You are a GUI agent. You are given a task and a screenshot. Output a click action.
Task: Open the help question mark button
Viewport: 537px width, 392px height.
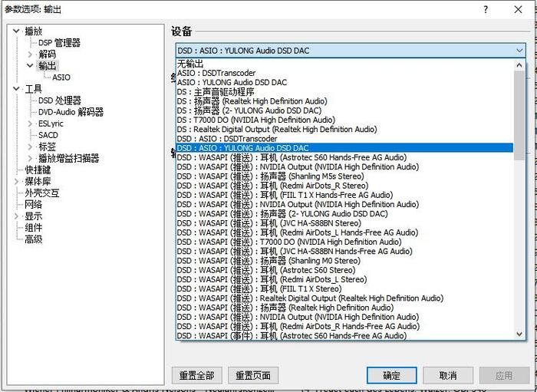[486, 9]
